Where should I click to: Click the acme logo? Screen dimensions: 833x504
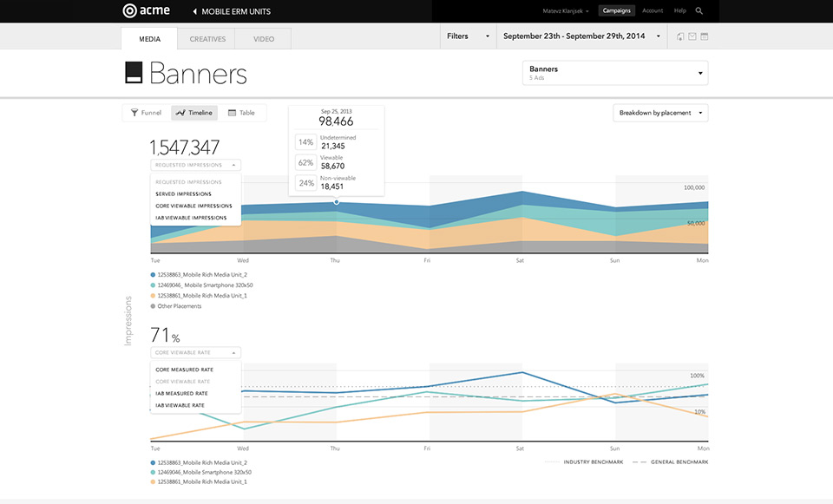point(146,10)
